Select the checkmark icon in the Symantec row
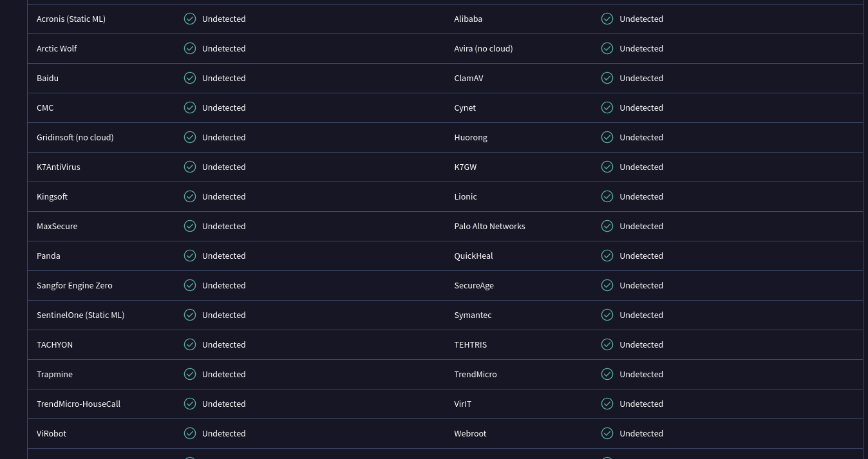Screen dimensions: 868x459 click(607, 315)
